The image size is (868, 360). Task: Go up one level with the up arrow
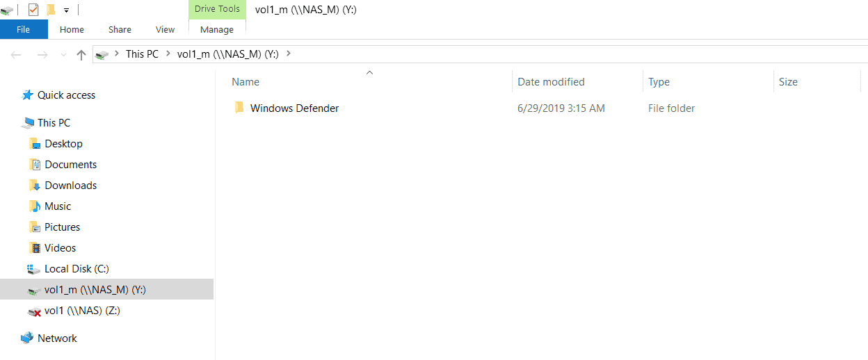click(x=81, y=54)
